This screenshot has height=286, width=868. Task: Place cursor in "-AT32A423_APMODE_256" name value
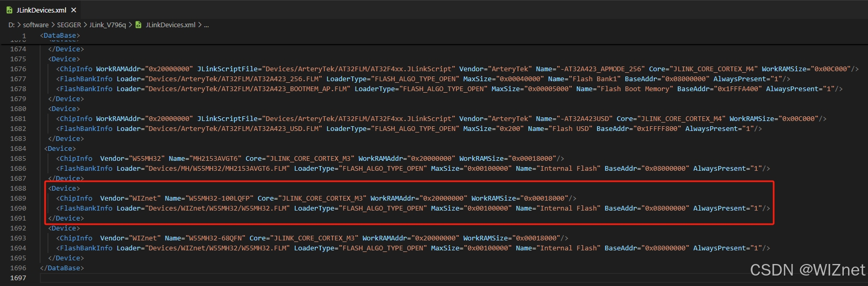[600, 69]
